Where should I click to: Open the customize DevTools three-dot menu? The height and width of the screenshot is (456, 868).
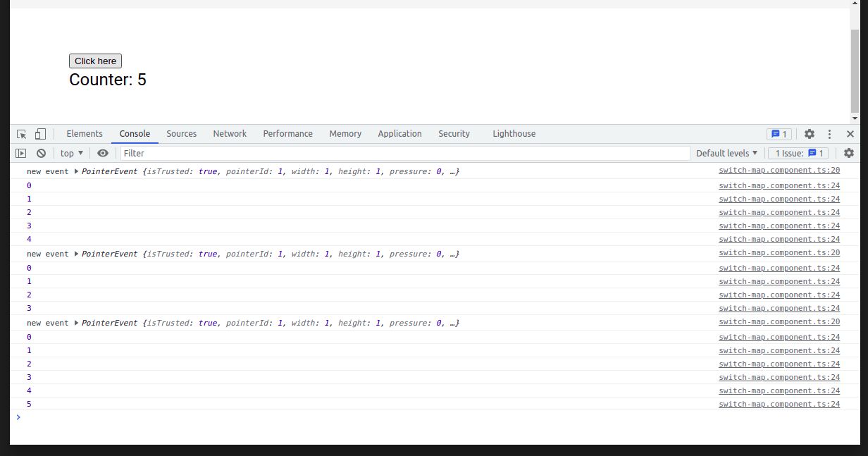pyautogui.click(x=829, y=133)
